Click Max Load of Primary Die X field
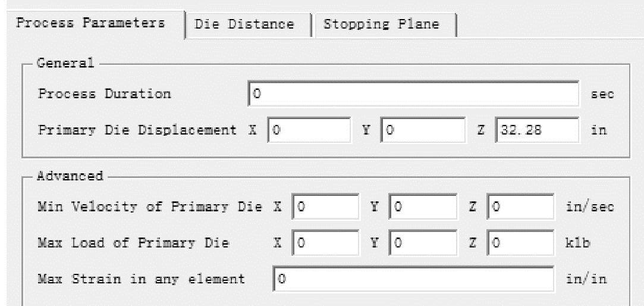 326,243
